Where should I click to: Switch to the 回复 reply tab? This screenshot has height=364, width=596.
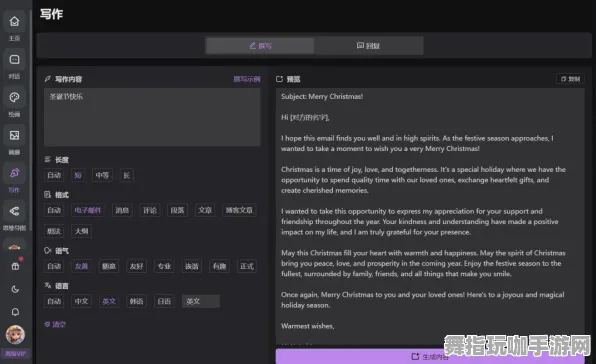368,46
